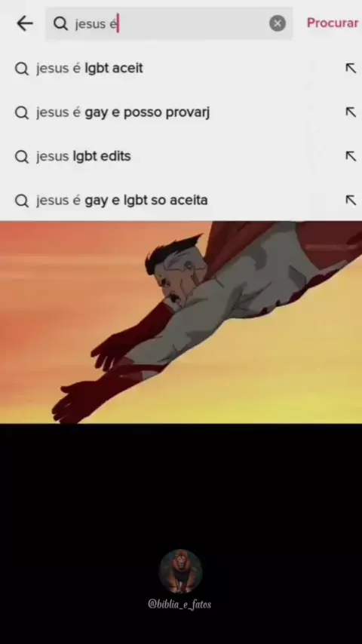Tap the magnifier icon inside the search bar
Screen dimensions: 362x644
(x=60, y=24)
